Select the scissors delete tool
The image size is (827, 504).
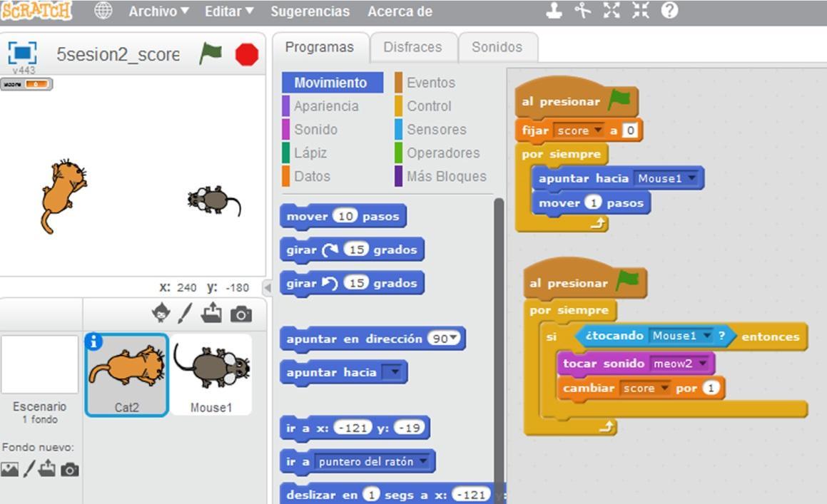click(x=583, y=11)
